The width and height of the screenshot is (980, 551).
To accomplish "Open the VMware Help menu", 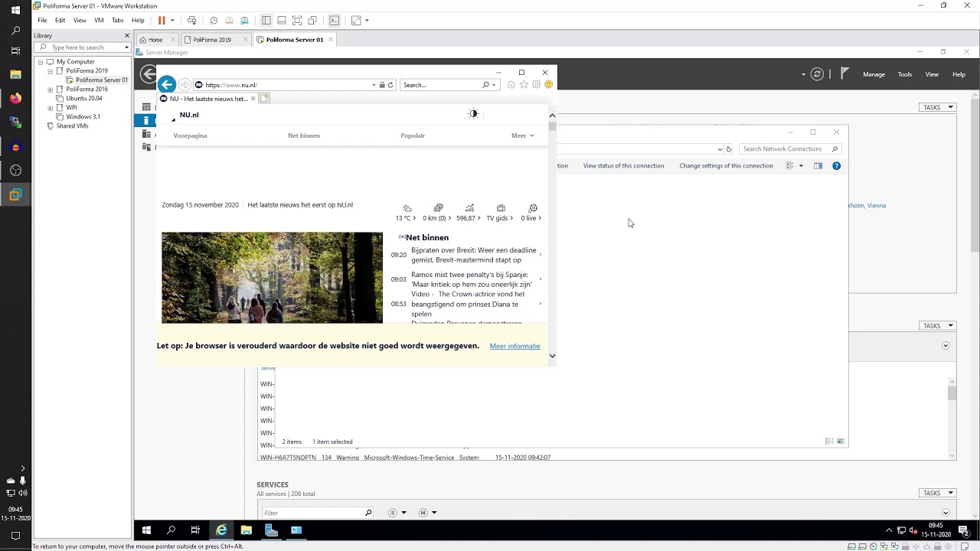I will pyautogui.click(x=138, y=21).
